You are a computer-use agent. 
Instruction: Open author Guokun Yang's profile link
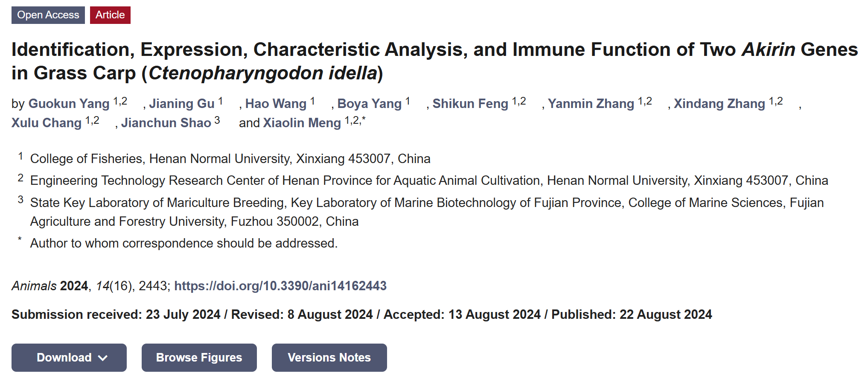[x=69, y=104]
